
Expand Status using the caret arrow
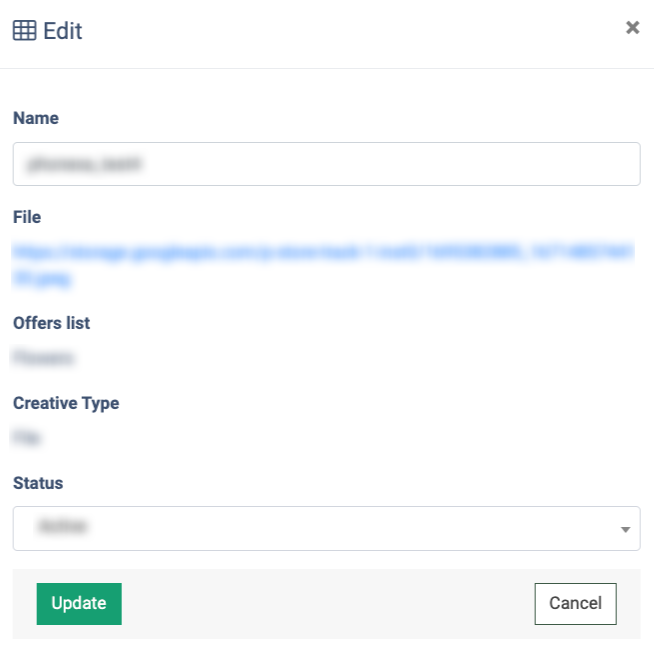[625, 529]
